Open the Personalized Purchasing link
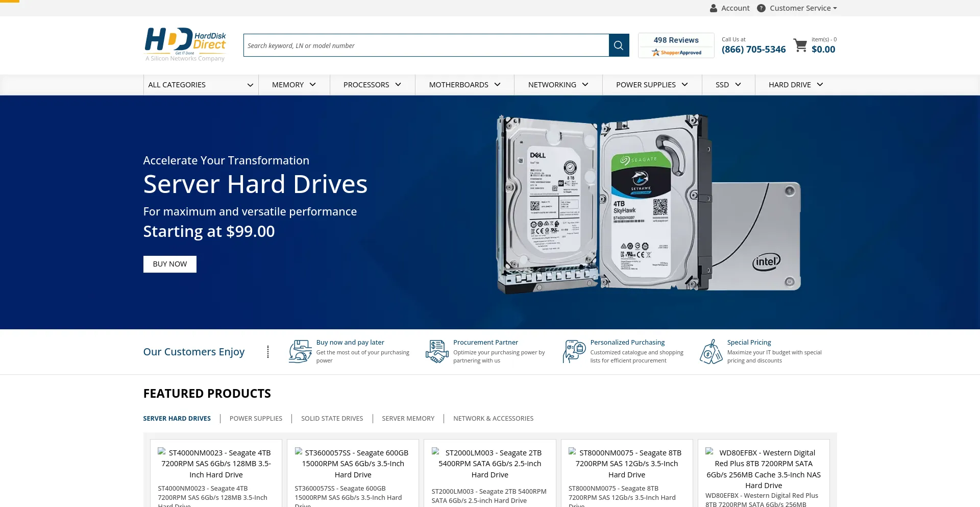The image size is (980, 507). [627, 343]
